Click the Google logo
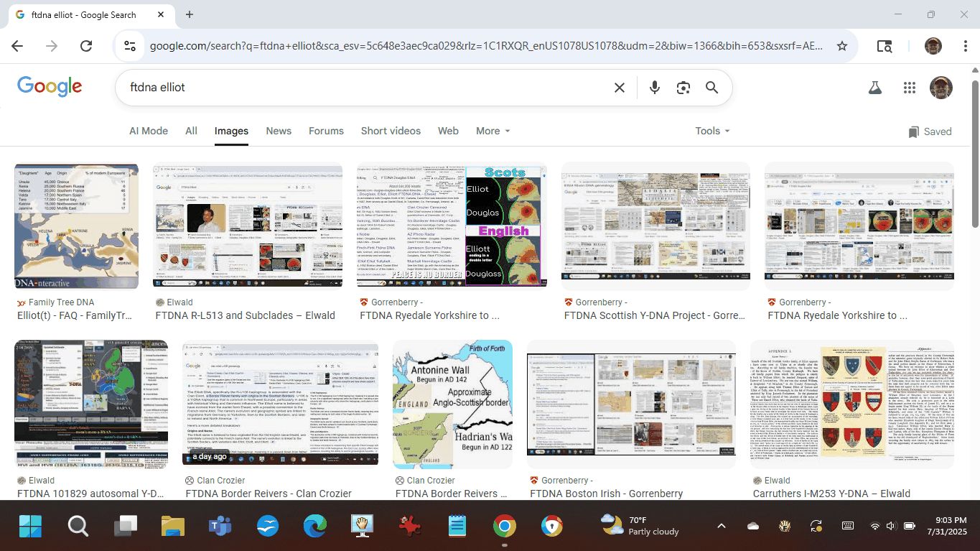The image size is (980, 551). coord(50,87)
